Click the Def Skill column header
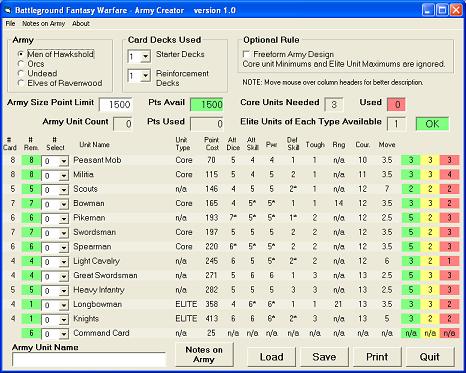This screenshot has width=466, height=373. click(293, 144)
